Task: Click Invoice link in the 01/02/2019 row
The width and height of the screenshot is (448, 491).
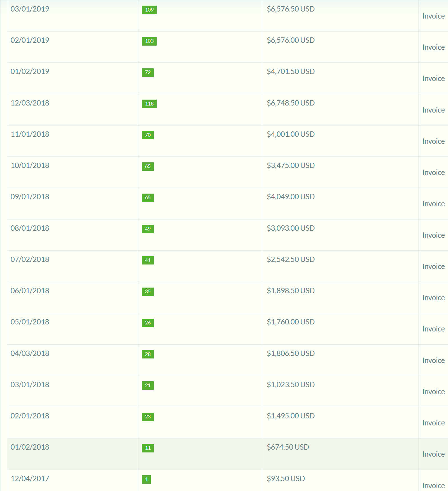Action: (x=433, y=79)
